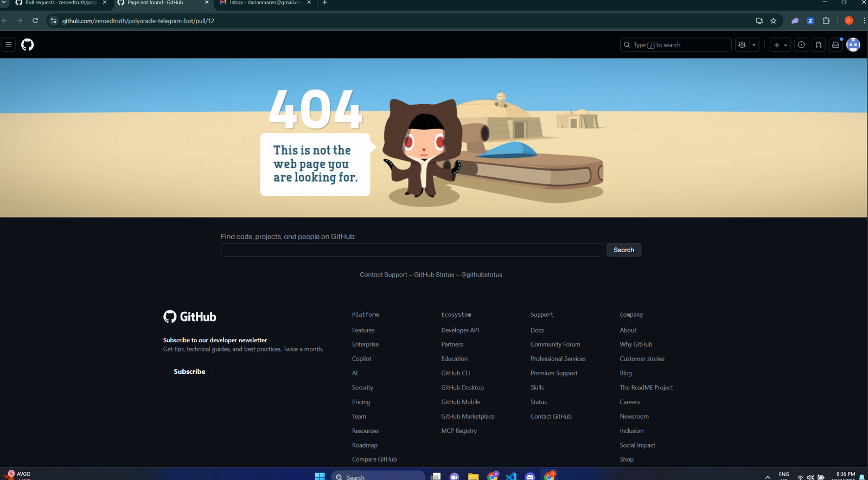Open Copilot chat icon in header
The height and width of the screenshot is (480, 868).
point(742,45)
